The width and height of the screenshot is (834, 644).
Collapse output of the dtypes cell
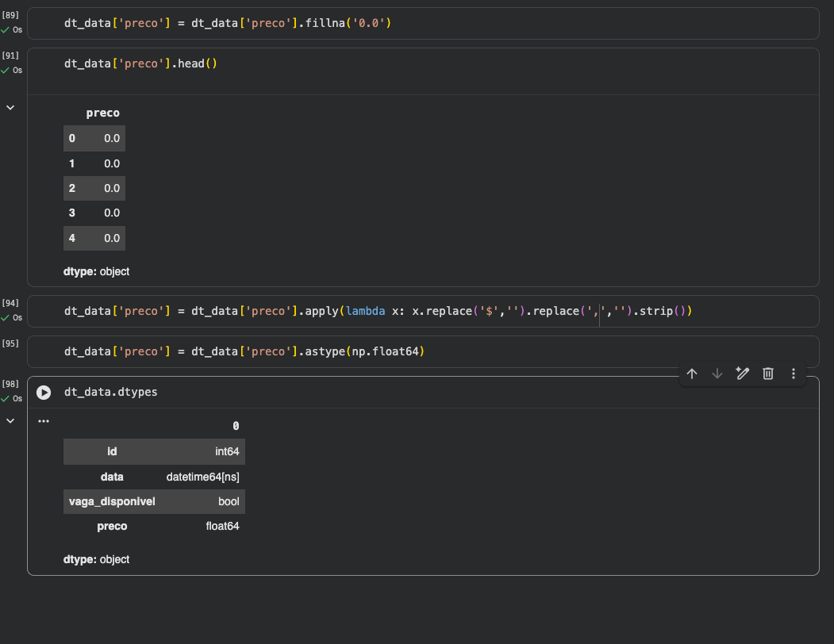(x=10, y=421)
